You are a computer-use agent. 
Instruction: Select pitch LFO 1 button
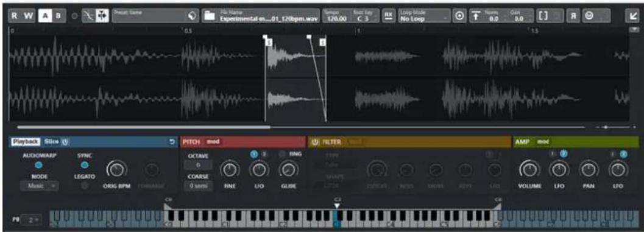(x=254, y=155)
